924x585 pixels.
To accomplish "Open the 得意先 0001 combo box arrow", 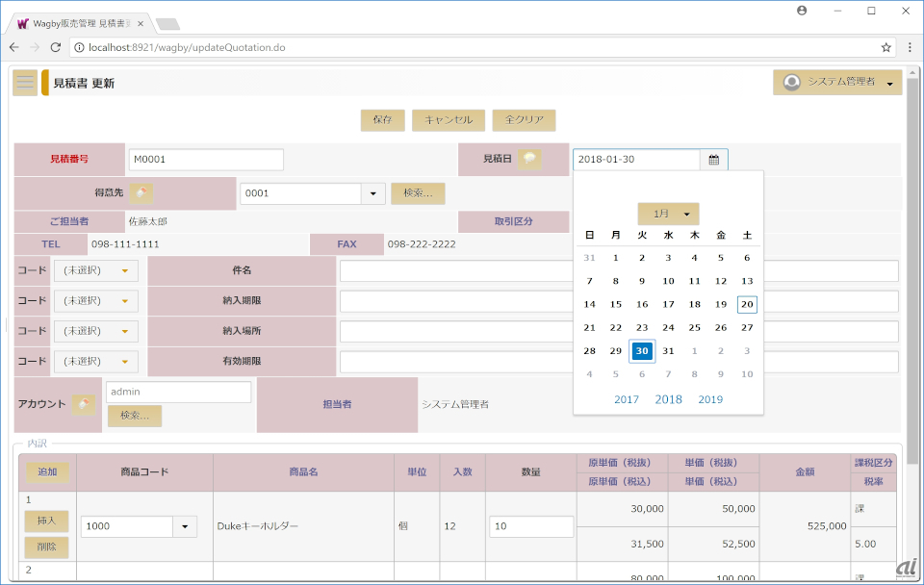I will click(x=373, y=193).
